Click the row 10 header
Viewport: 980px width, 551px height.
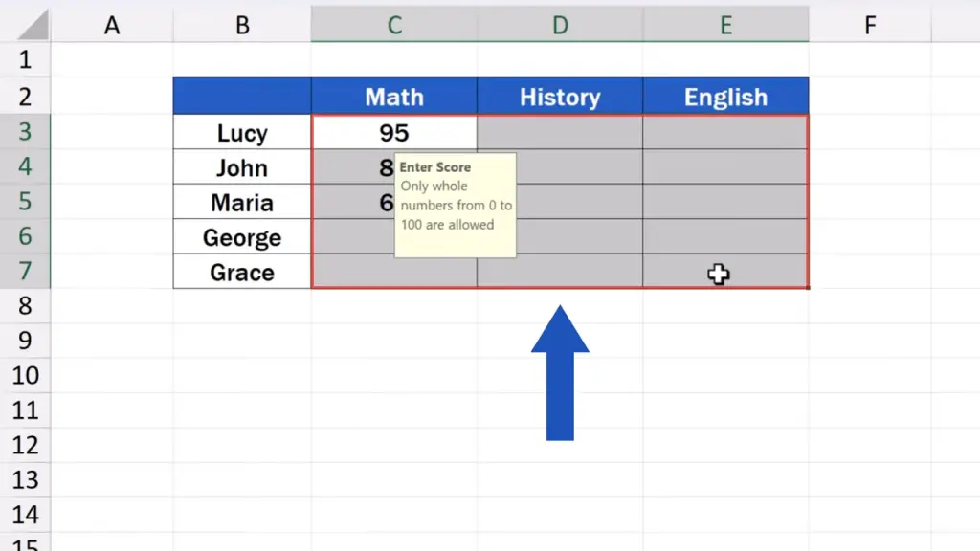(25, 376)
